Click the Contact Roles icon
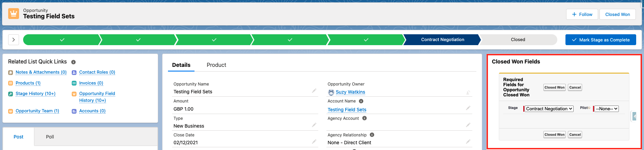644x150 pixels. point(74,73)
